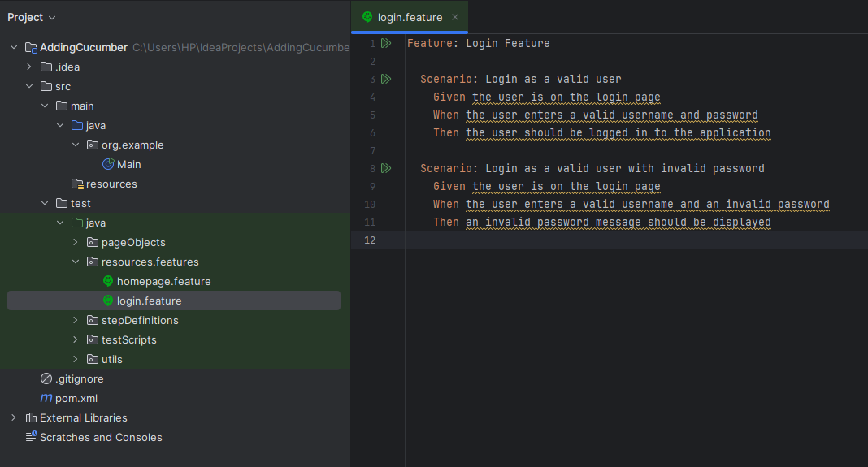Click the resources.features package icon
Image resolution: width=868 pixels, height=467 pixels.
click(93, 262)
